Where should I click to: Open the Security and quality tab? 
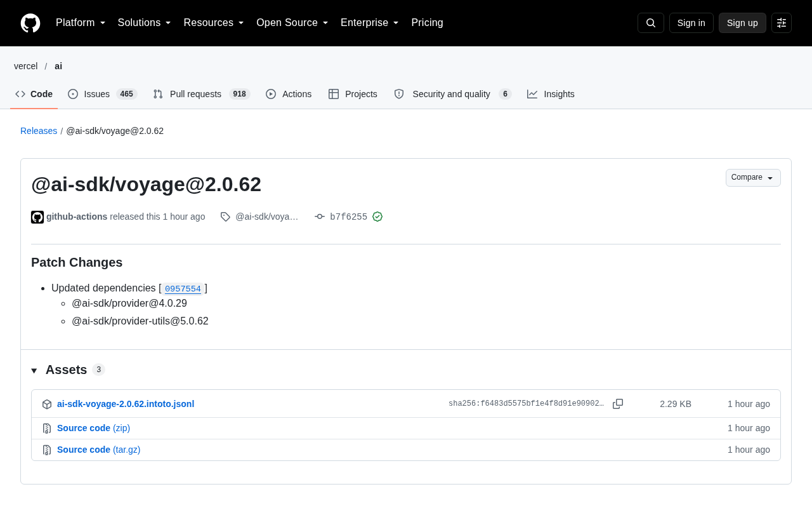(452, 94)
